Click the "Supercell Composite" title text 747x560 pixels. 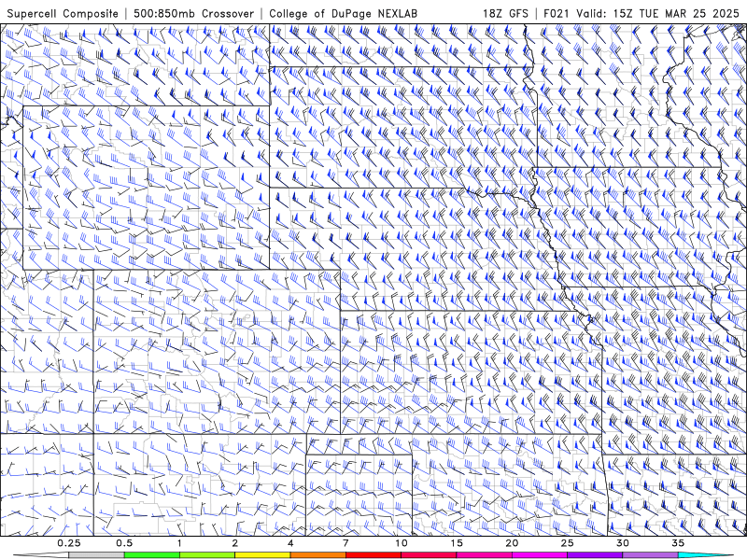coord(63,13)
